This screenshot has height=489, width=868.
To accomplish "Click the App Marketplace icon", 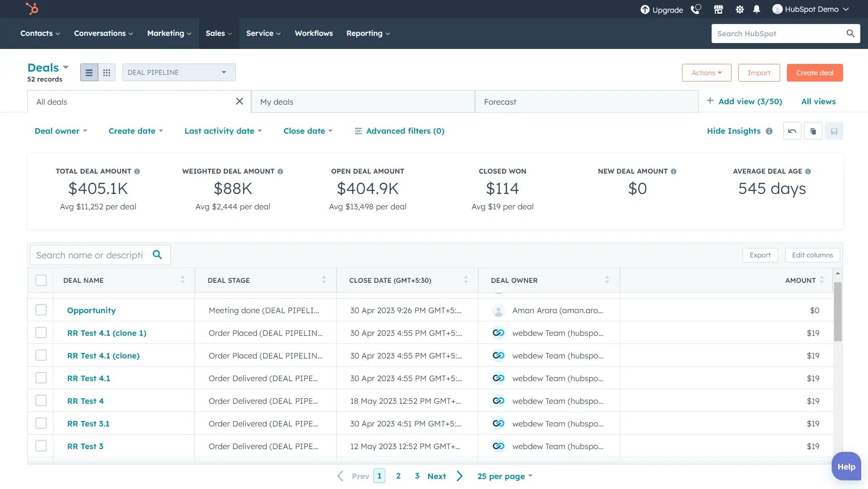I will 718,9.
